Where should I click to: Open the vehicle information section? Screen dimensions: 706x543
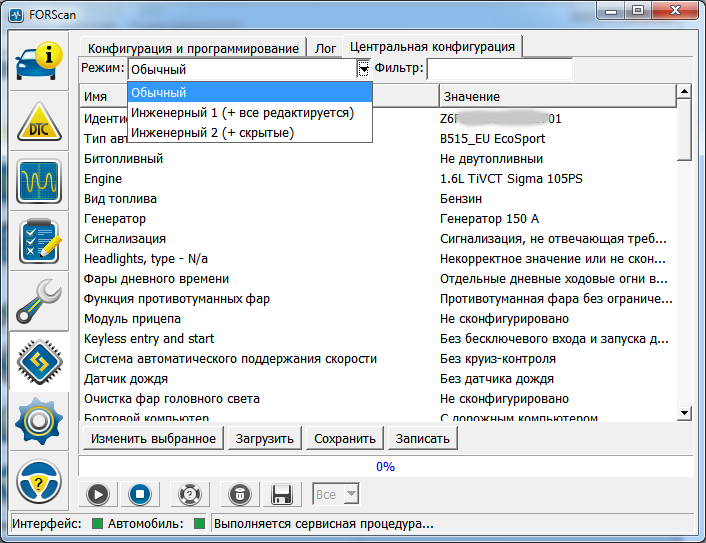[x=39, y=61]
